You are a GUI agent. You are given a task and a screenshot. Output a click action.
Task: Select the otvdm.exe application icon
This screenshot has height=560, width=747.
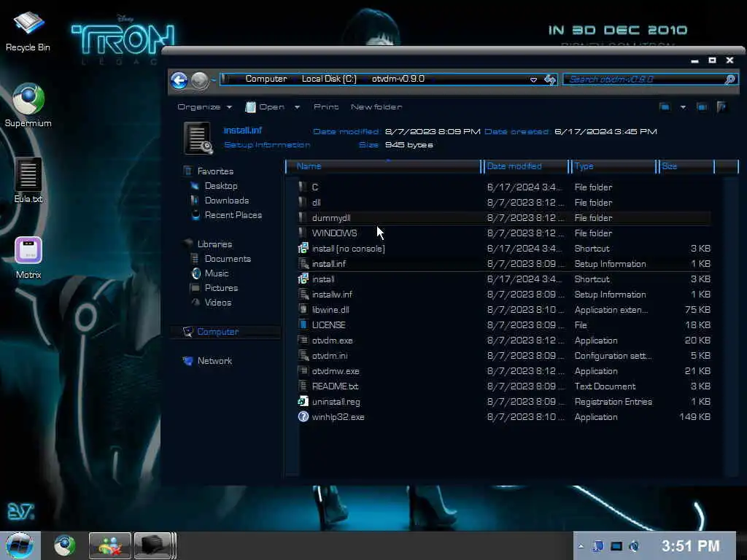pyautogui.click(x=303, y=340)
